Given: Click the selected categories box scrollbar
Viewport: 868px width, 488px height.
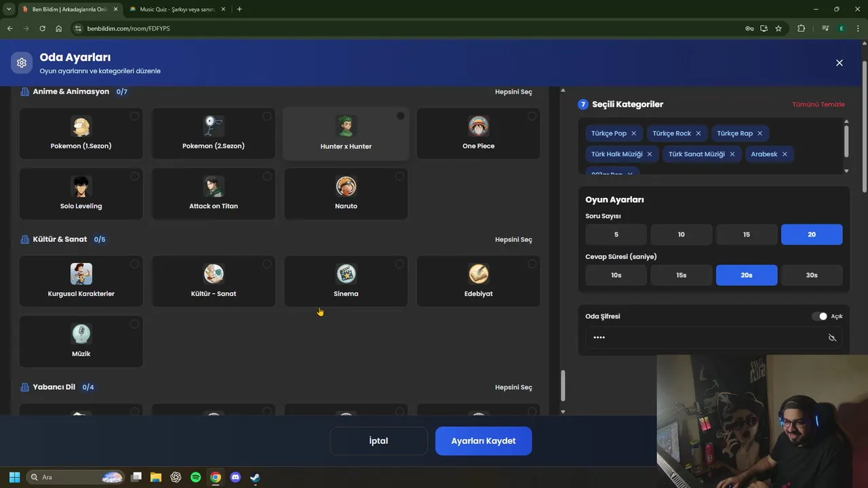Looking at the screenshot, I should [846, 140].
